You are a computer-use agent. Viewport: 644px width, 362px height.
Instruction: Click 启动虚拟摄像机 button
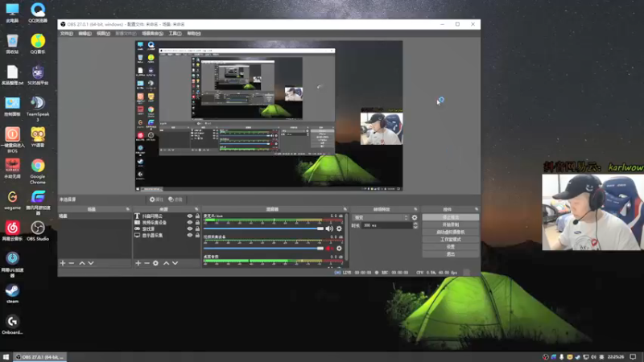(451, 232)
